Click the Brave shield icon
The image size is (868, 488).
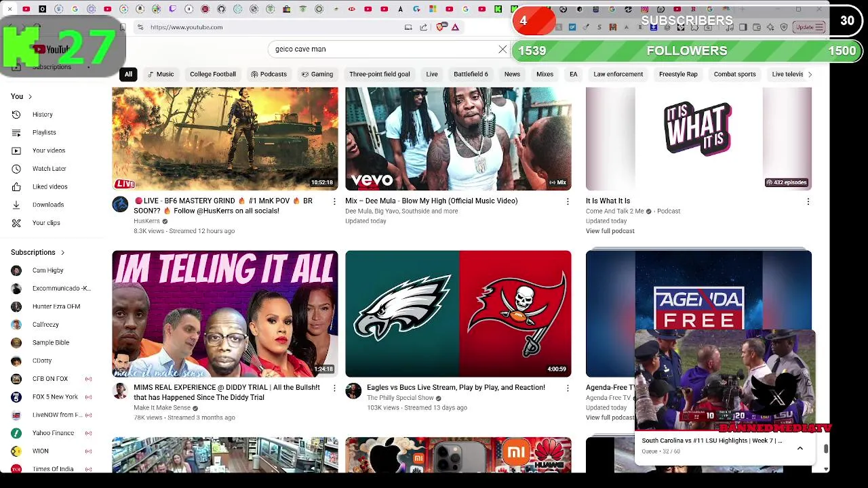click(x=441, y=27)
